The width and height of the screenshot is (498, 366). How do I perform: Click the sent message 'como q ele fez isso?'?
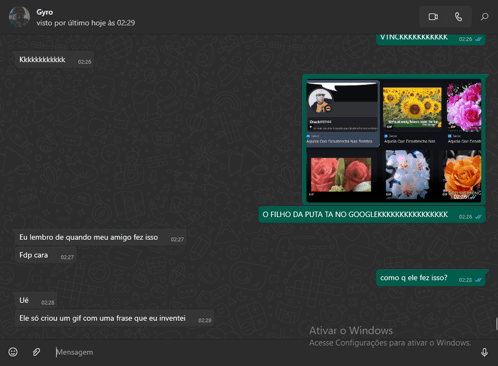(430, 278)
